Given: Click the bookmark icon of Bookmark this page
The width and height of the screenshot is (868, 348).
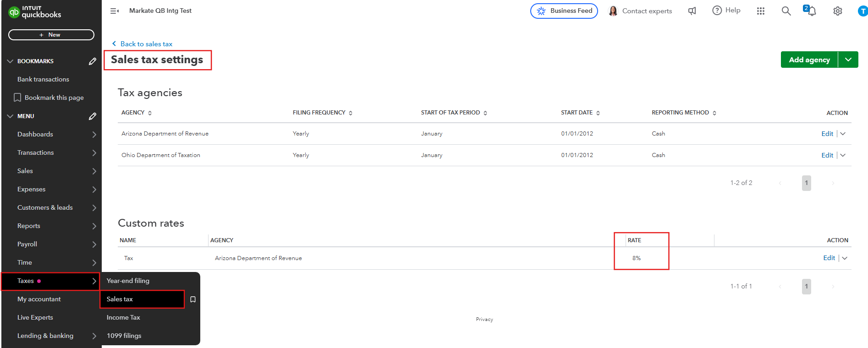Looking at the screenshot, I should (17, 98).
